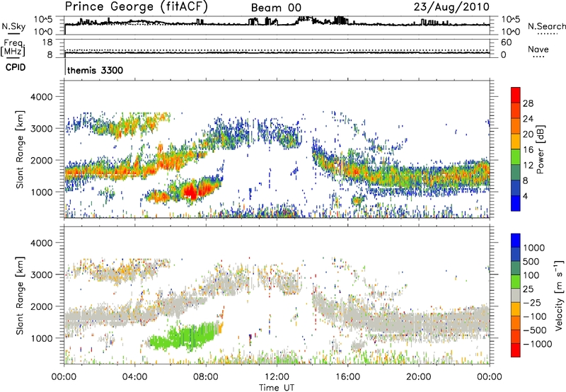Click the '20:00' time axis tick label
The height and width of the screenshot is (392, 566).
(419, 376)
